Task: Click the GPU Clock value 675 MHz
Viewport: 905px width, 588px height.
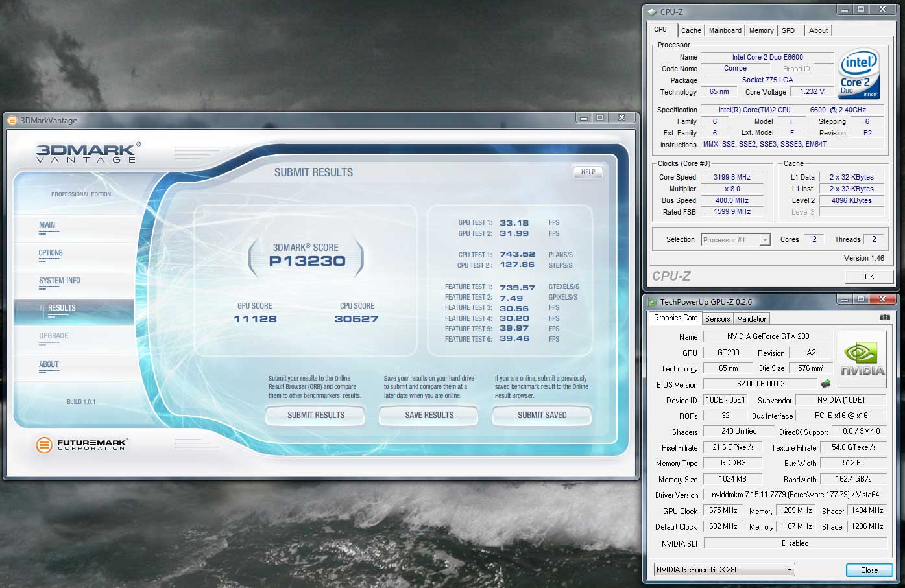Action: tap(723, 510)
